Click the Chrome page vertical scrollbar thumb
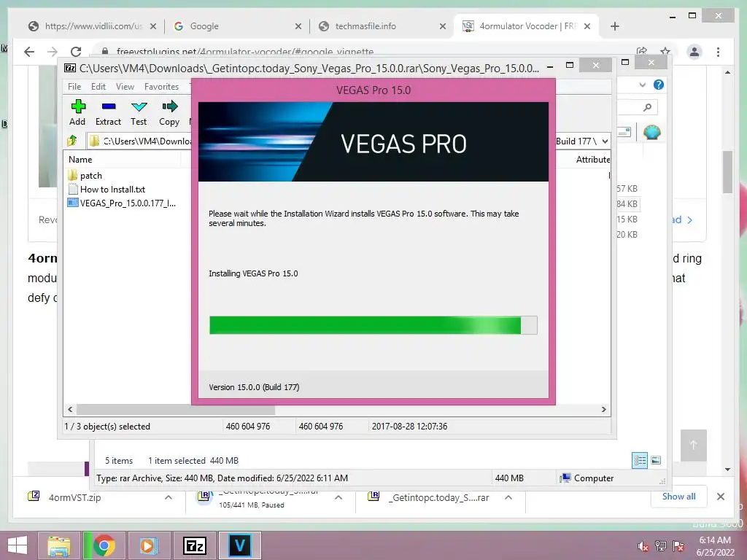 [x=727, y=172]
